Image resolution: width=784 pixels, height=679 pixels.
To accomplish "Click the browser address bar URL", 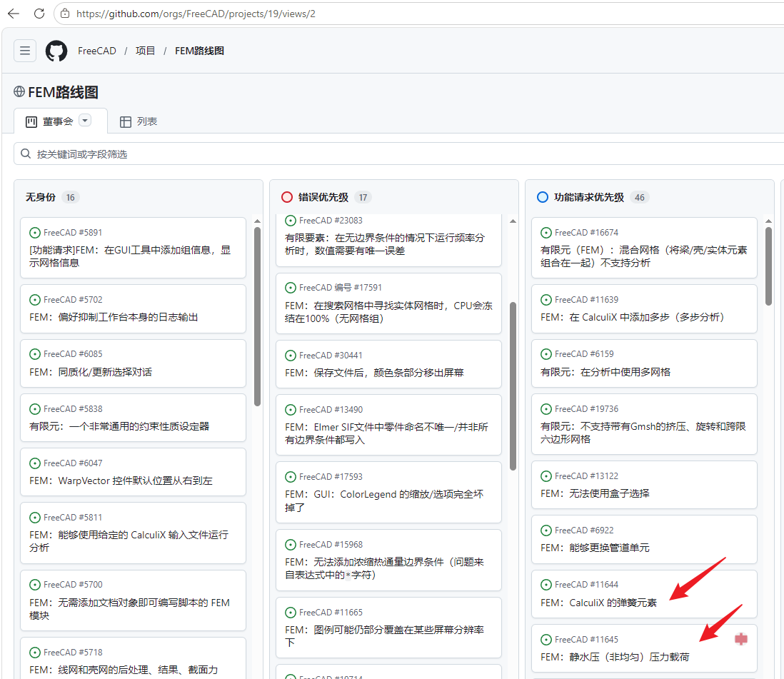I will [196, 14].
